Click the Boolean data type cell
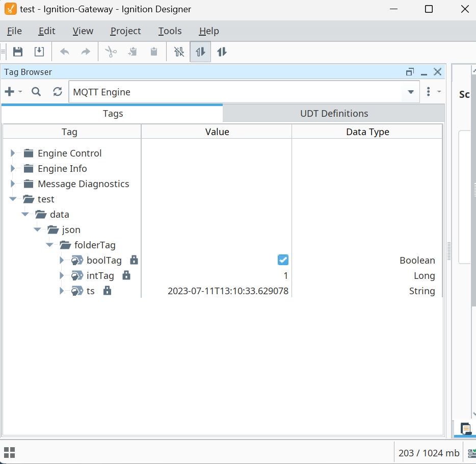The height and width of the screenshot is (464, 476). 417,260
